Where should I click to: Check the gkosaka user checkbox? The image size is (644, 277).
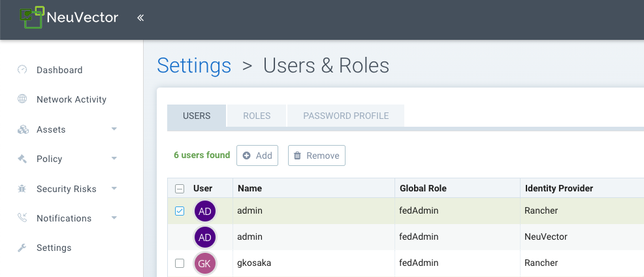(180, 263)
